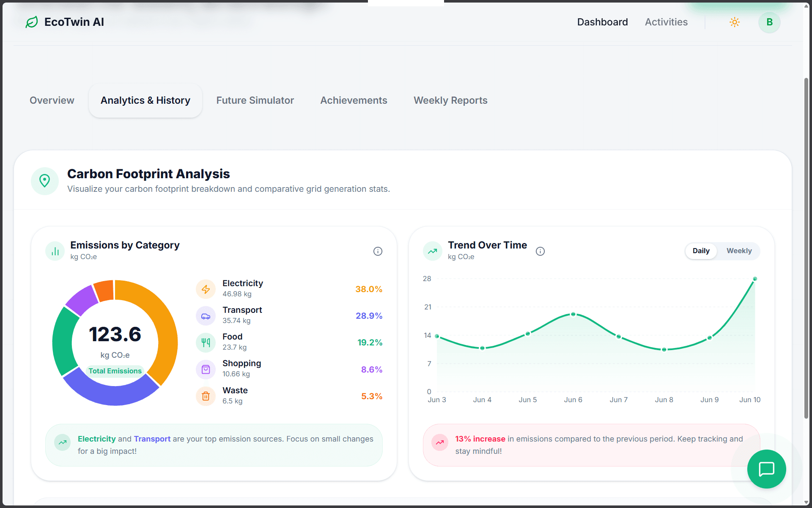812x508 pixels.
Task: Open the Overview tab
Action: click(x=52, y=100)
